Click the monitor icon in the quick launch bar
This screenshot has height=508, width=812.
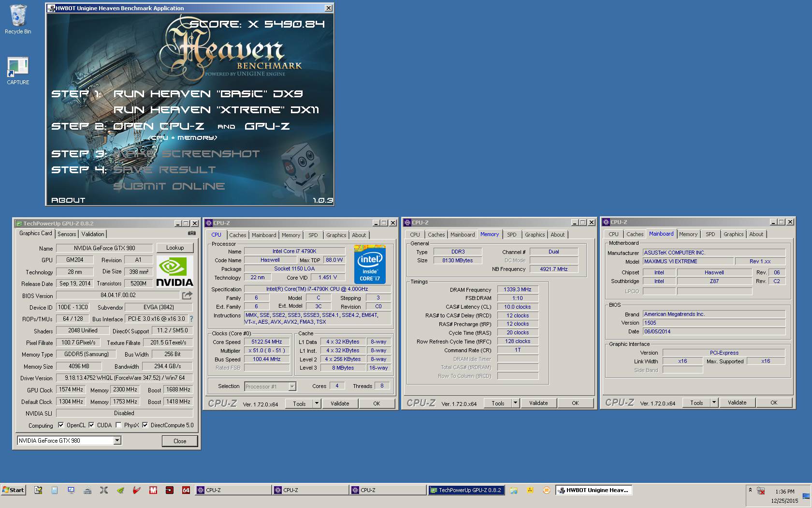tap(71, 490)
